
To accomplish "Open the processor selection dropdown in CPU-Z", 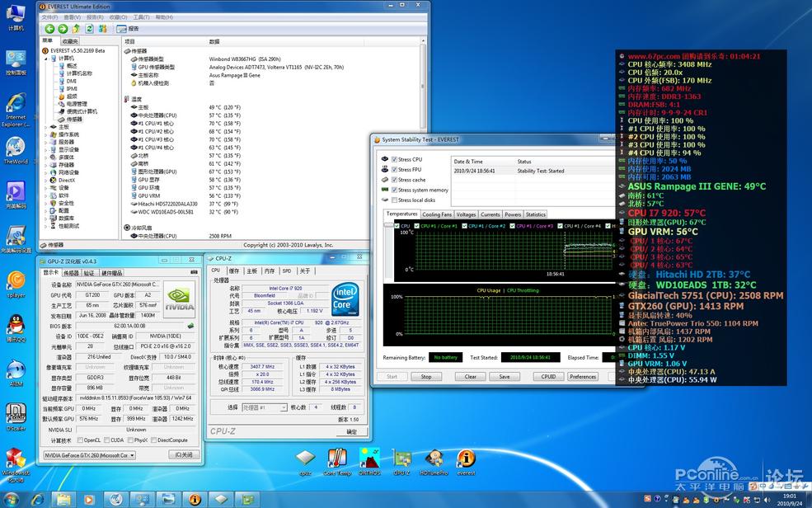I will tap(264, 407).
